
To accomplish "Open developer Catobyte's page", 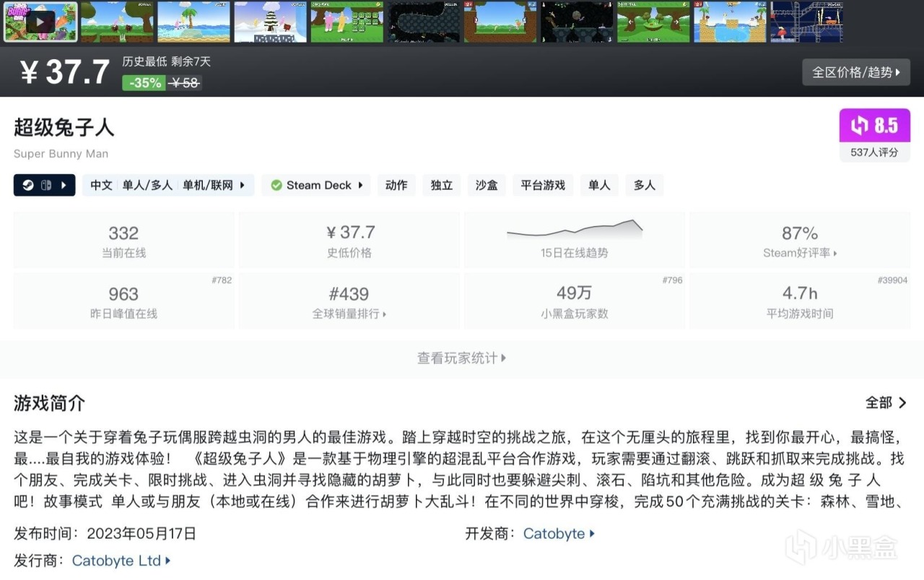I will [x=559, y=534].
